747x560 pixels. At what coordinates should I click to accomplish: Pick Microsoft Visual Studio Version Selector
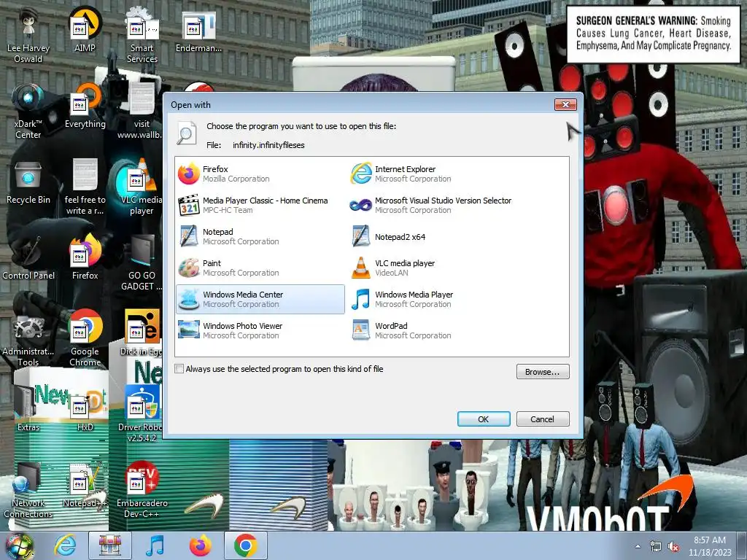(x=432, y=205)
